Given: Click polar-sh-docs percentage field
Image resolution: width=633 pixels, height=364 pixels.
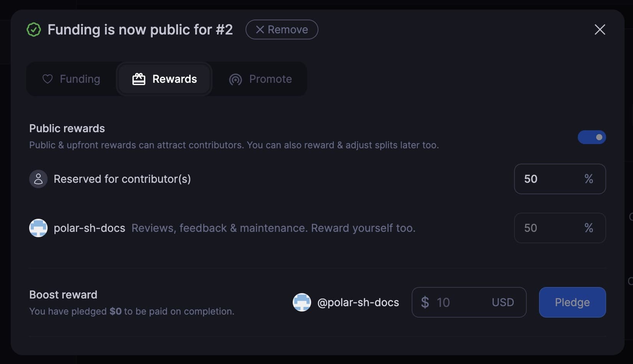Looking at the screenshot, I should 560,228.
